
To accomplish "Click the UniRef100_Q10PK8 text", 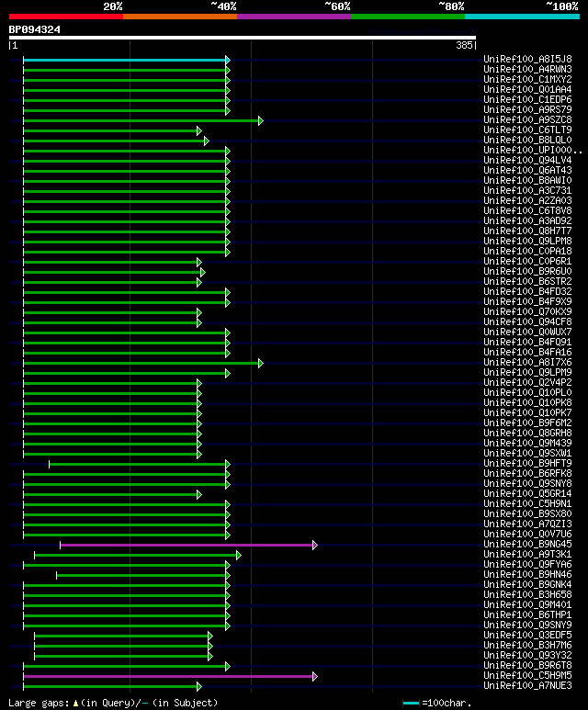I will tap(527, 402).
